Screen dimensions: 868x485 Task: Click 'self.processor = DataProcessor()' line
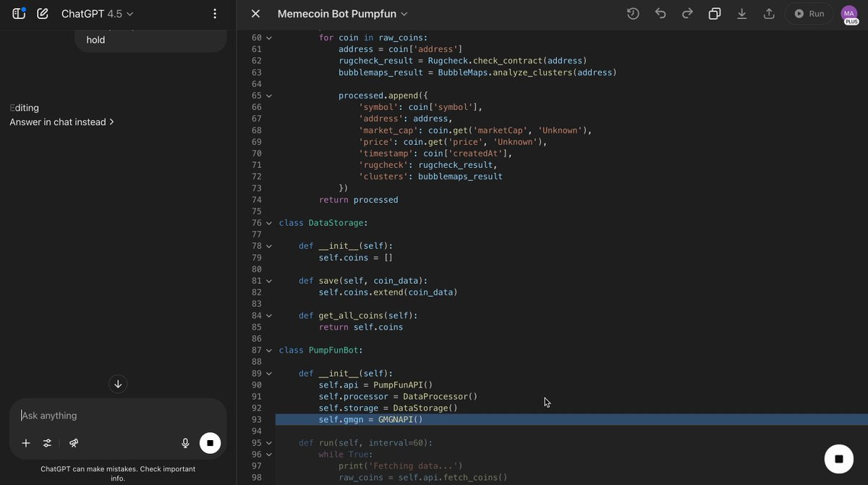(x=398, y=397)
